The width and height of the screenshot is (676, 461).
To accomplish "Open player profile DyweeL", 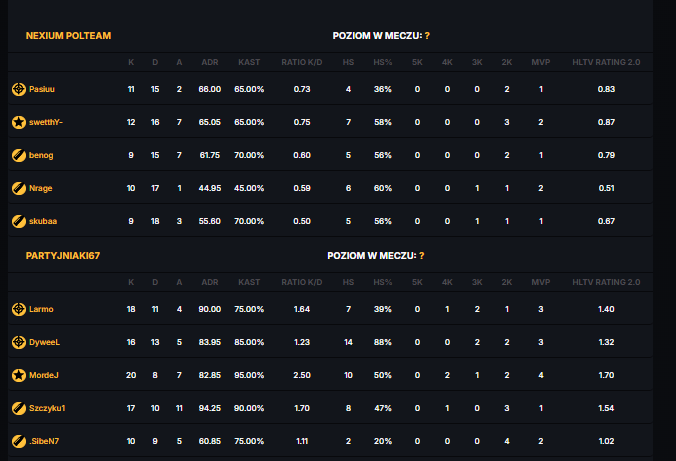I will pos(44,342).
